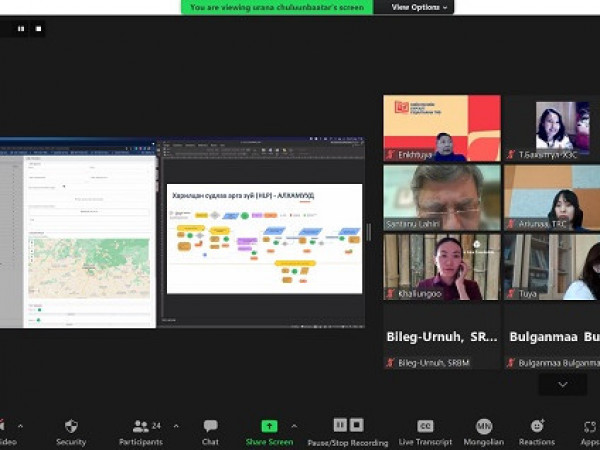Expand the arrow next to Participants

point(176,426)
